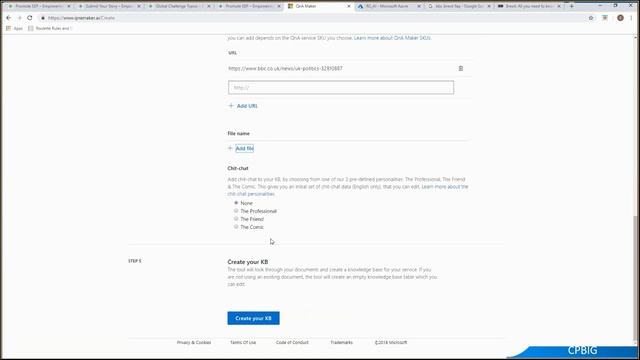Close the Microsoft Azure tab

click(x=419, y=7)
